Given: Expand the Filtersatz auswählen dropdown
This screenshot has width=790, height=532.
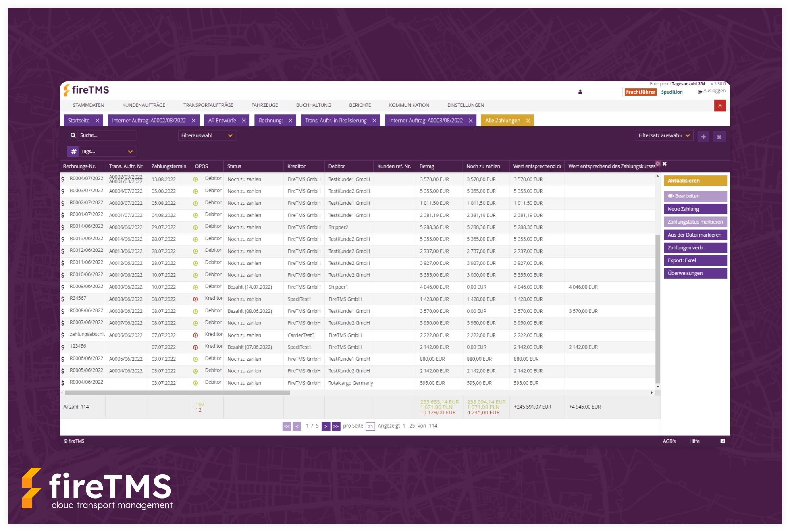Looking at the screenshot, I should (x=664, y=136).
